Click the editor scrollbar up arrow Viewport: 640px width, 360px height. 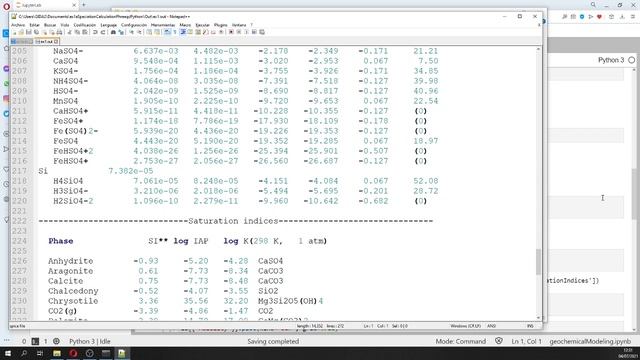[538, 49]
